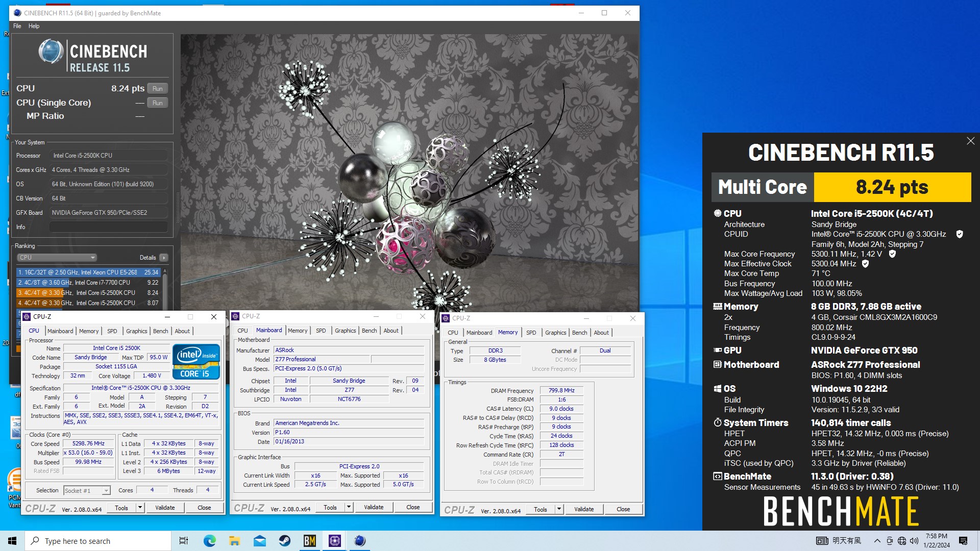
Task: Expand Tools arrow in first CPU-Z window
Action: [x=140, y=508]
